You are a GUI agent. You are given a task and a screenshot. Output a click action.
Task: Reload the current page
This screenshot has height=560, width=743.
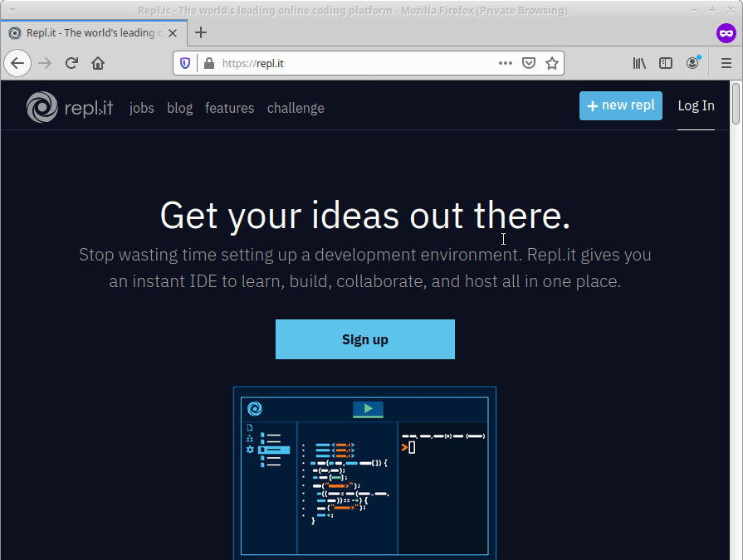click(71, 63)
